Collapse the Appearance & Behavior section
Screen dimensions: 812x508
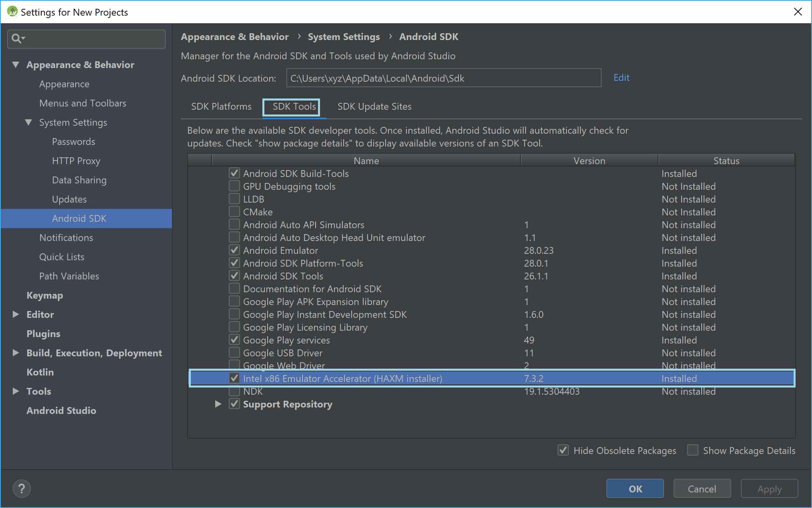[16, 64]
